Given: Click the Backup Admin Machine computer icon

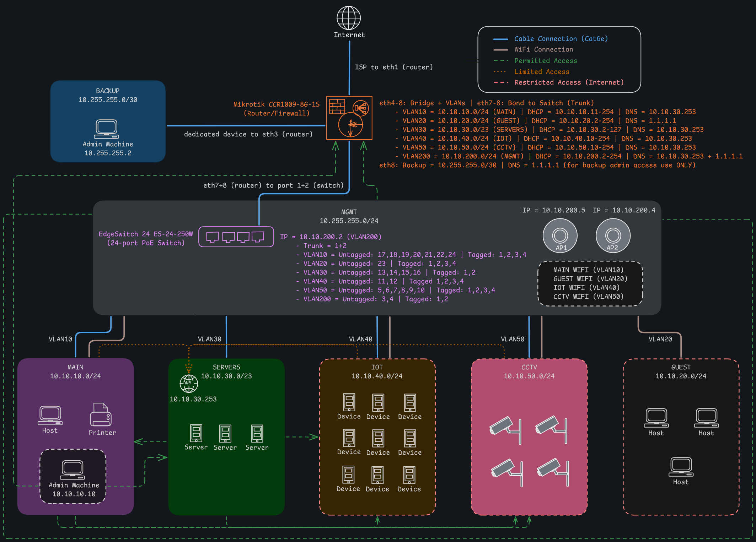Looking at the screenshot, I should click(x=107, y=129).
